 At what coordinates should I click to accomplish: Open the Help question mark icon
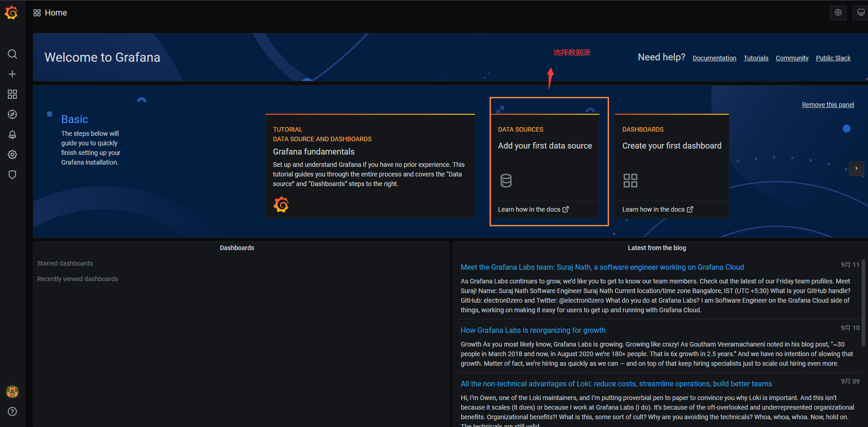pyautogui.click(x=12, y=411)
